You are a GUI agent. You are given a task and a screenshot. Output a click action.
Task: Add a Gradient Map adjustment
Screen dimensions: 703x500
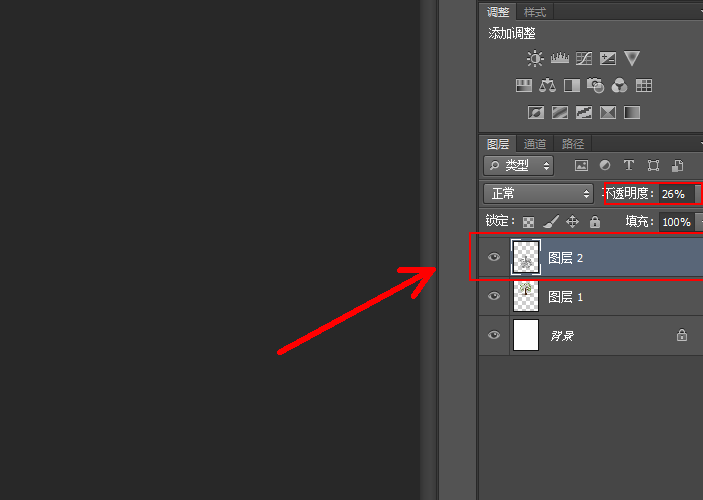632,112
